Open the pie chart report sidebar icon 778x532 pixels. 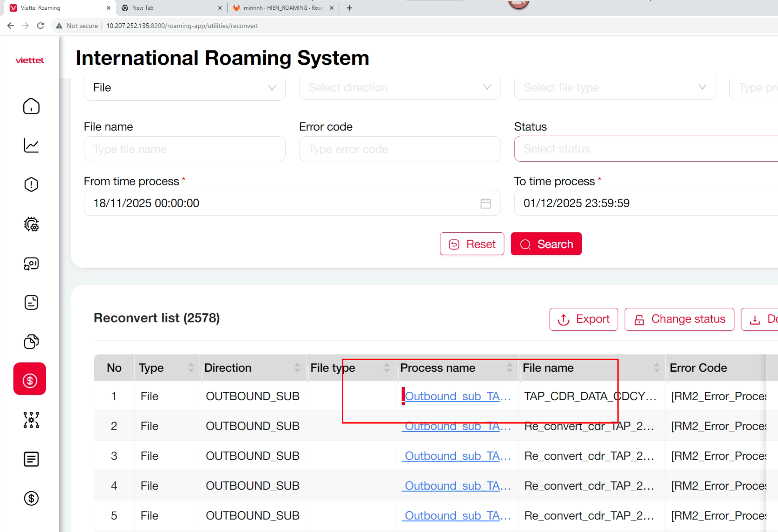click(x=31, y=342)
